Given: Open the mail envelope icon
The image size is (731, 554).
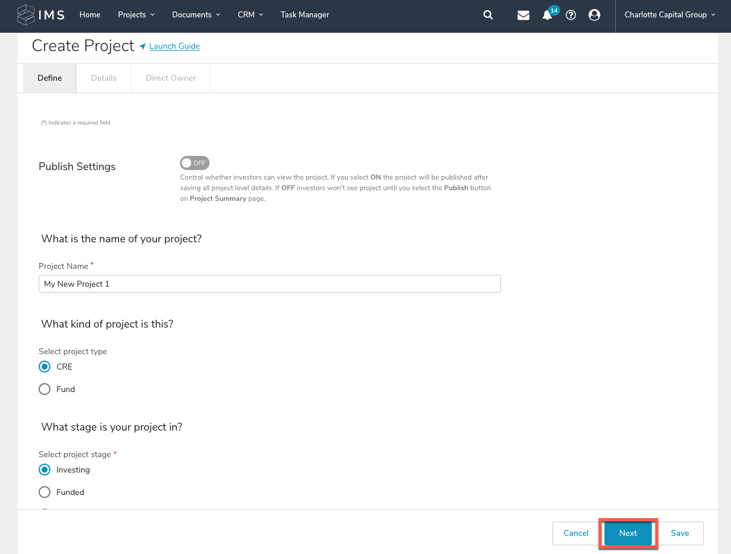Looking at the screenshot, I should coord(523,15).
